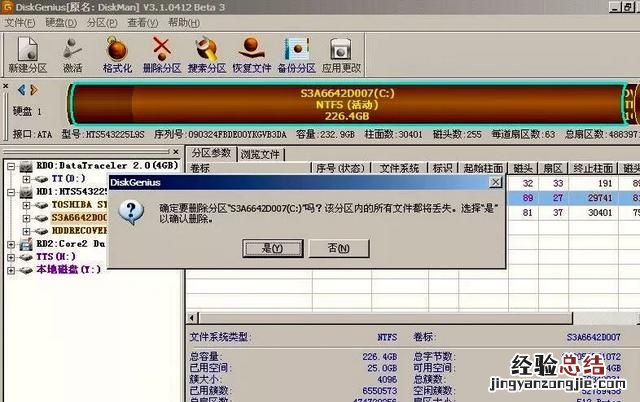Click the TT (D:) partition icon
Viewport: 640px width, 402px height.
point(41,179)
